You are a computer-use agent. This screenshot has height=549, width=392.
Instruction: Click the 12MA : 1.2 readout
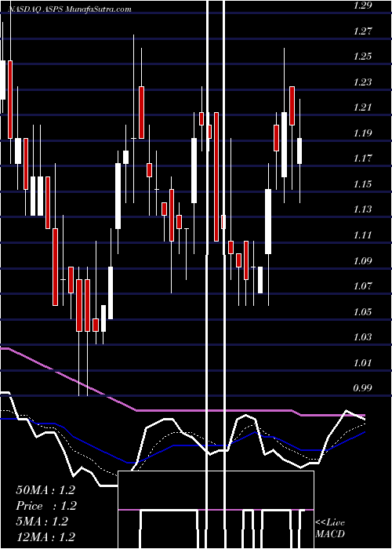point(45,536)
